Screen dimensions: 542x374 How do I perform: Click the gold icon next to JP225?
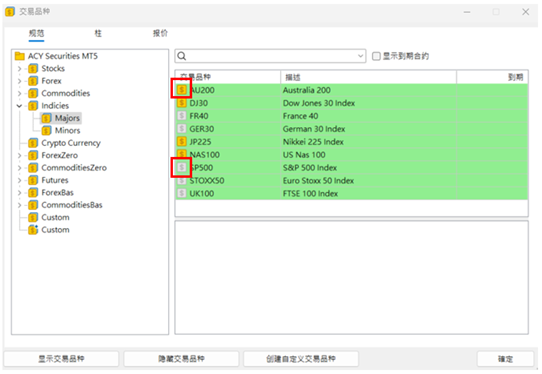(181, 142)
